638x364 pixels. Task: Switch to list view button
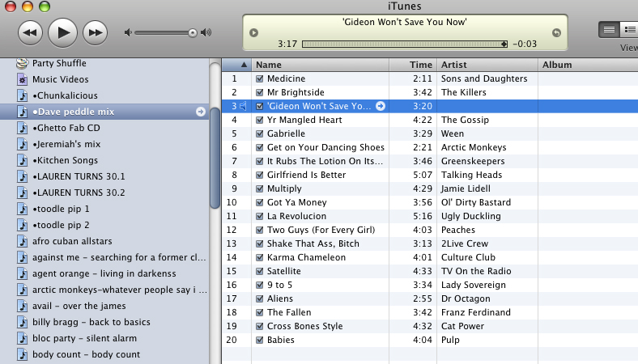tap(609, 29)
